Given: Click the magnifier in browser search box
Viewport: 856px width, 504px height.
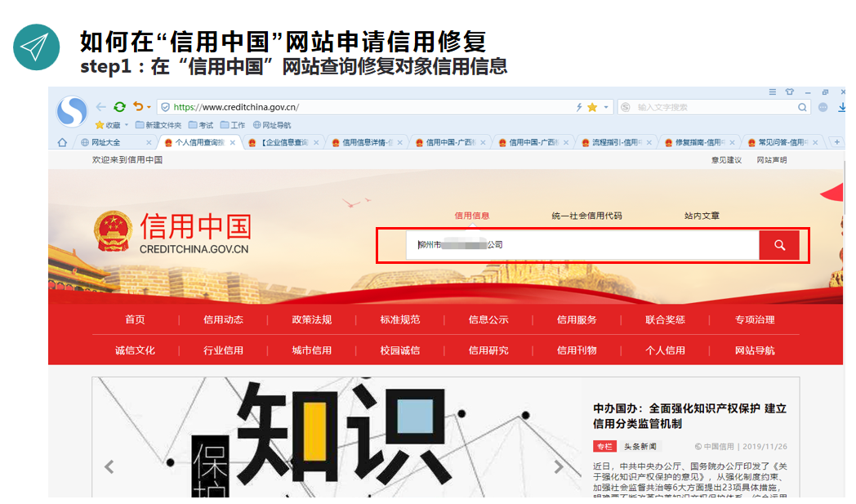Looking at the screenshot, I should point(802,108).
